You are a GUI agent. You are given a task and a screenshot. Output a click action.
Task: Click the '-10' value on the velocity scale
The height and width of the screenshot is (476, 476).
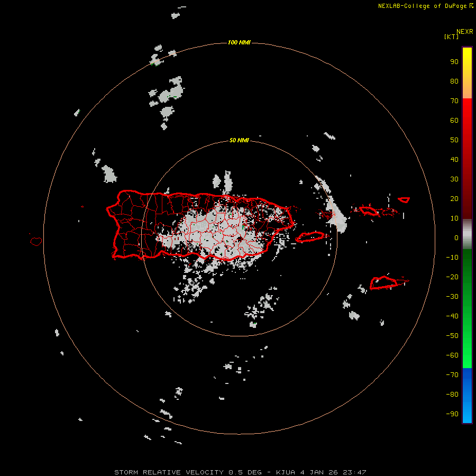[x=452, y=258]
